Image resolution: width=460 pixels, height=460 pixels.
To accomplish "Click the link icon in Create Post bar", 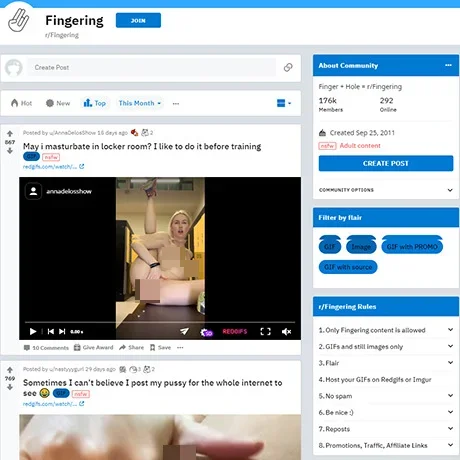I will (288, 67).
